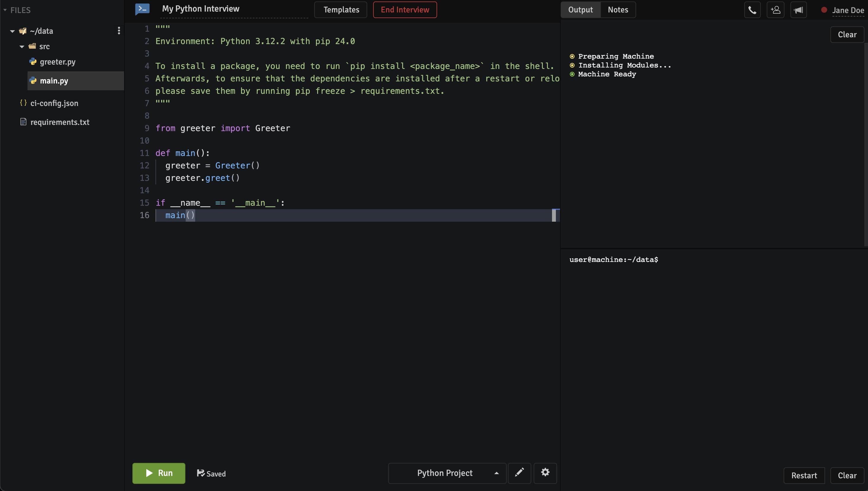The height and width of the screenshot is (491, 868).
Task: Click End Interview button
Action: pyautogui.click(x=405, y=10)
